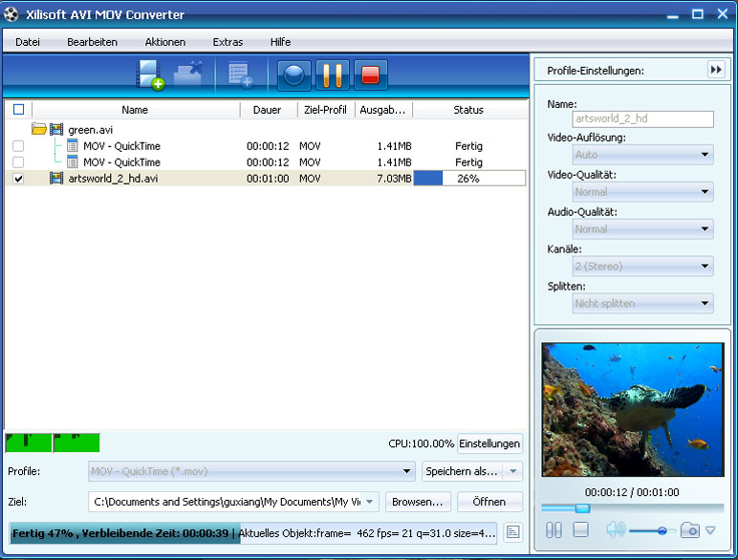Select the artsworld_2_hd.avi file name
This screenshot has width=738, height=560.
(x=113, y=179)
